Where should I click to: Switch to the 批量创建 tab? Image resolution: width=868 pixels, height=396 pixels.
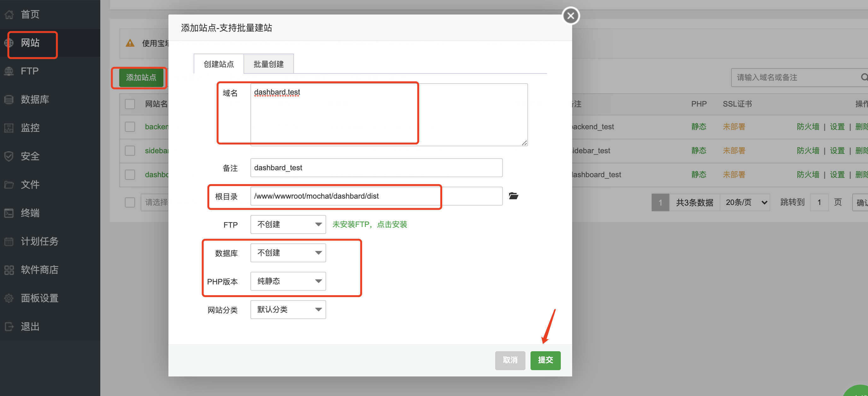click(268, 64)
